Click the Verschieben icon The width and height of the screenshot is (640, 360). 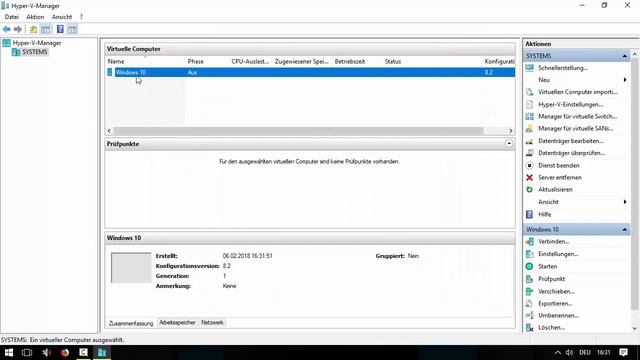coord(529,291)
